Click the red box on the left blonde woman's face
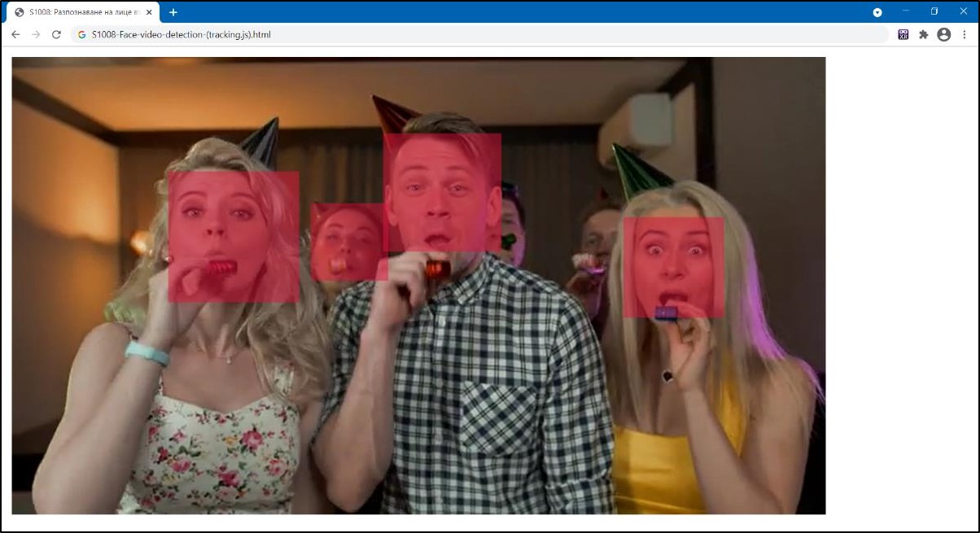 tap(234, 237)
